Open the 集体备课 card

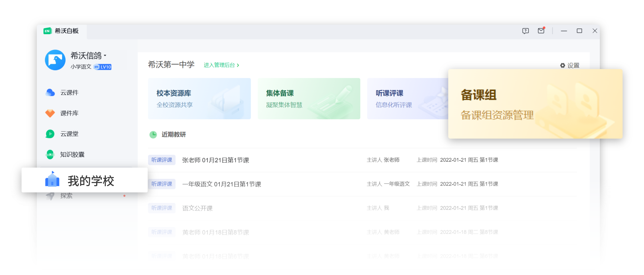click(309, 98)
